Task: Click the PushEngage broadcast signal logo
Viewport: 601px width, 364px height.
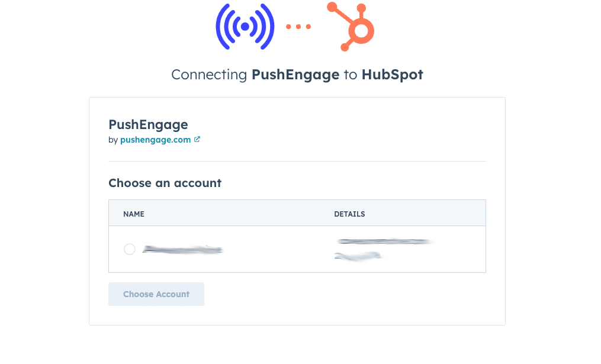Action: (x=245, y=27)
